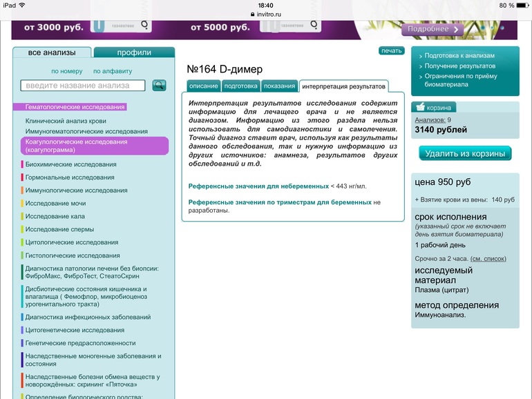The height and width of the screenshot is (399, 532).
Task: Open the описание tab
Action: point(204,86)
